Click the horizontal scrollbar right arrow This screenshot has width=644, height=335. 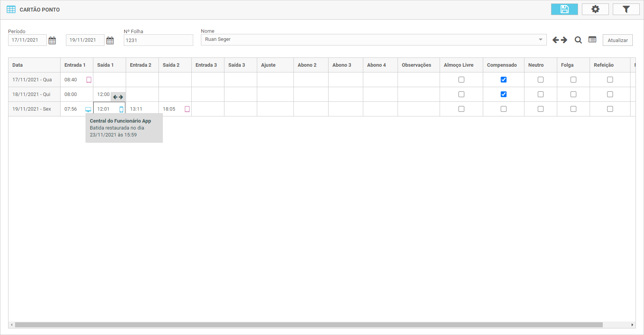tap(632, 325)
